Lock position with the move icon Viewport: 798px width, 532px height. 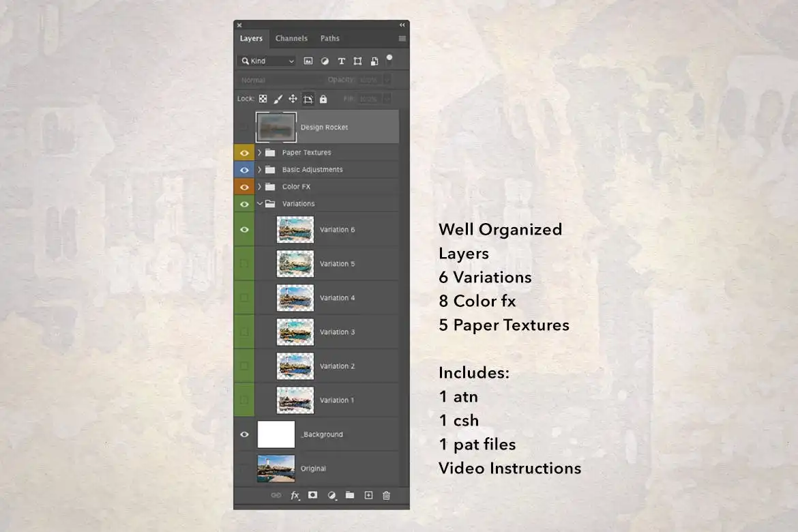293,99
